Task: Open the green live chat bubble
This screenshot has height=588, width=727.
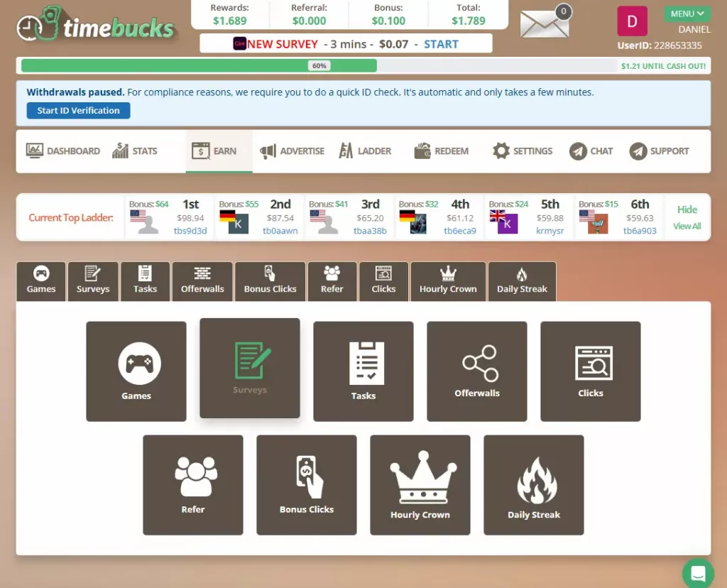Action: coord(698,574)
